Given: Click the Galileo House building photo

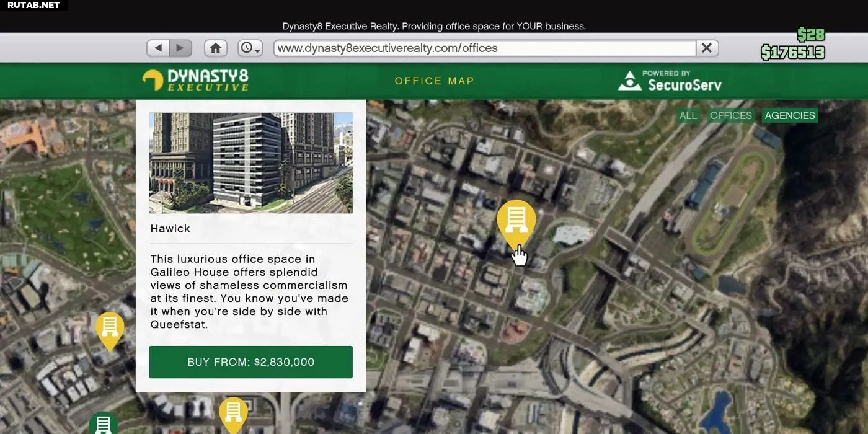Looking at the screenshot, I should 250,163.
